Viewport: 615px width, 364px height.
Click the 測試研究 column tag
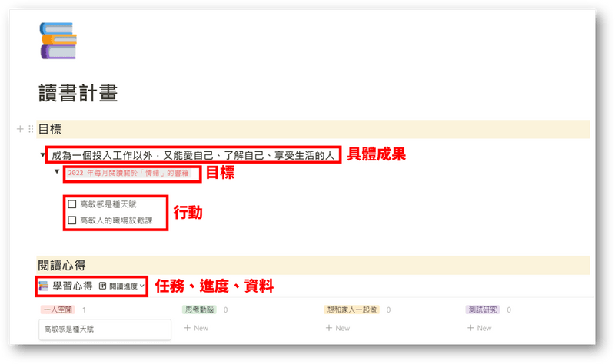coord(483,309)
